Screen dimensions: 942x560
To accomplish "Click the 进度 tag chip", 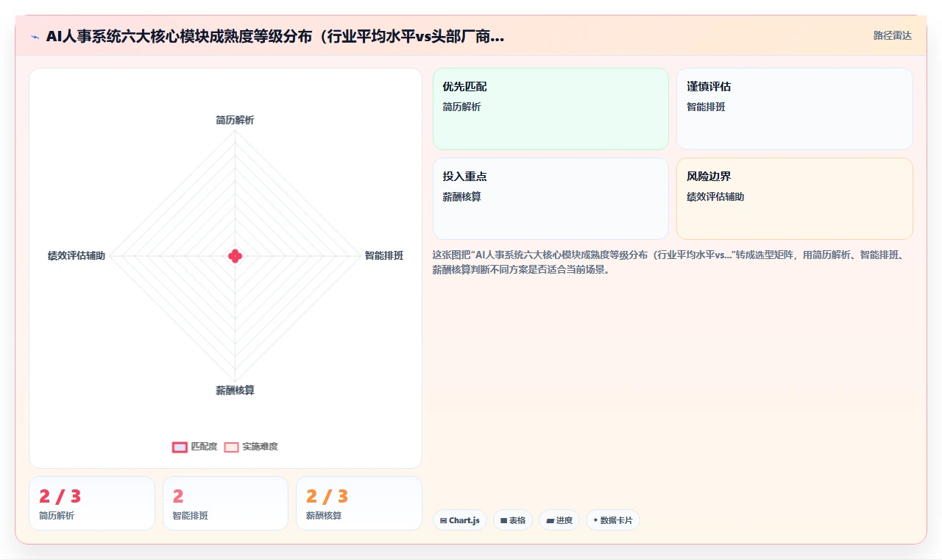I will [x=559, y=520].
